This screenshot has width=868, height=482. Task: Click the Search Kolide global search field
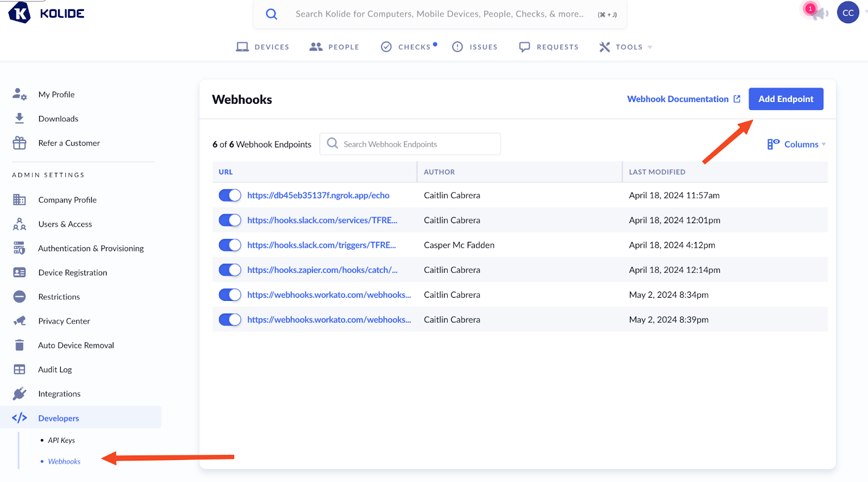tap(440, 14)
